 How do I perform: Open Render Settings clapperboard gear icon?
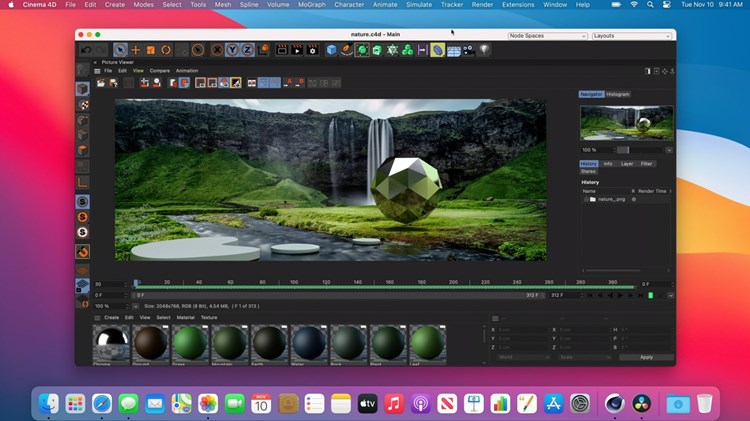(313, 50)
